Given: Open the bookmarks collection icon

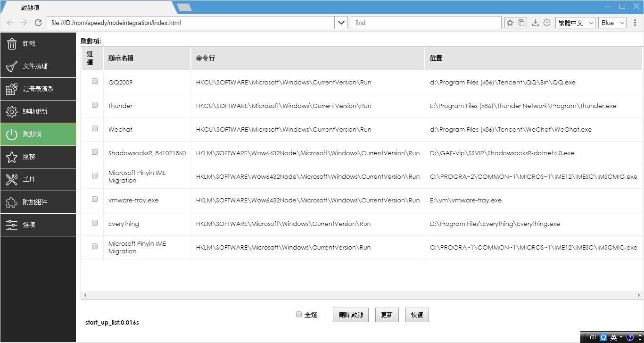Looking at the screenshot, I should point(521,23).
